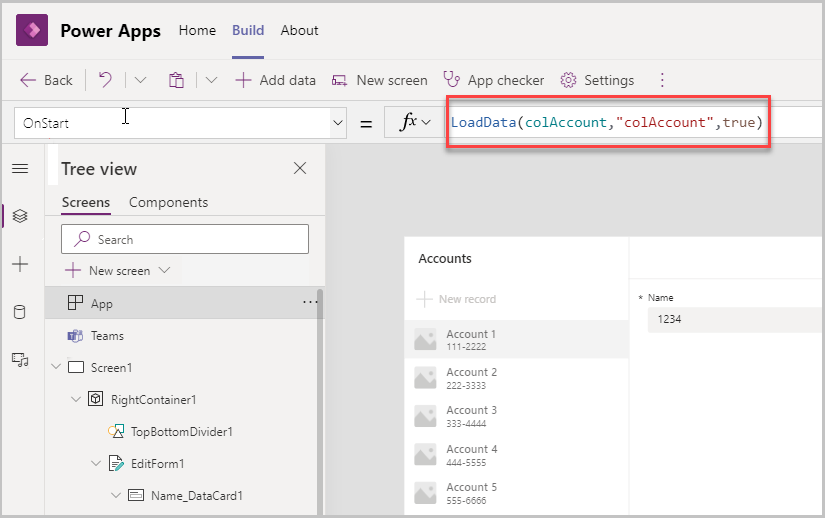Open the Data cylinder icon in sidebar
The image size is (825, 518).
coord(19,312)
